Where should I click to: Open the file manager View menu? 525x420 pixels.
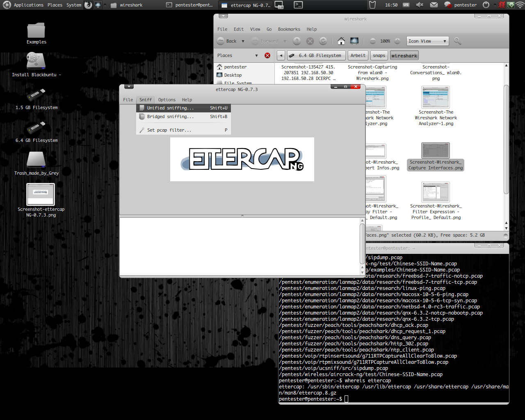[x=255, y=29]
